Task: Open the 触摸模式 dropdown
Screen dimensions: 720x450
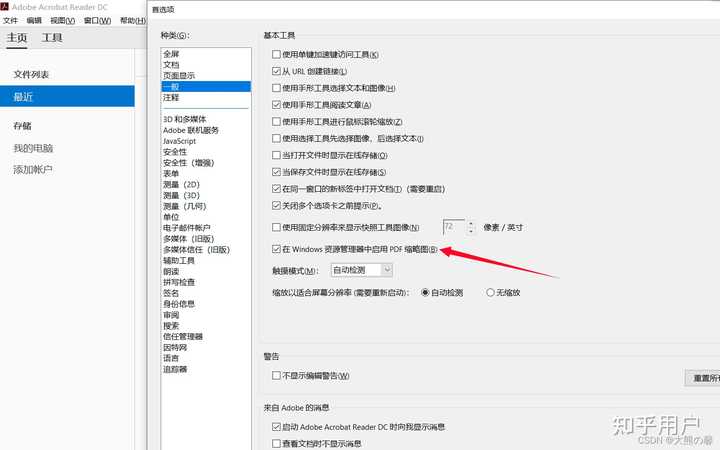Action: pyautogui.click(x=362, y=270)
